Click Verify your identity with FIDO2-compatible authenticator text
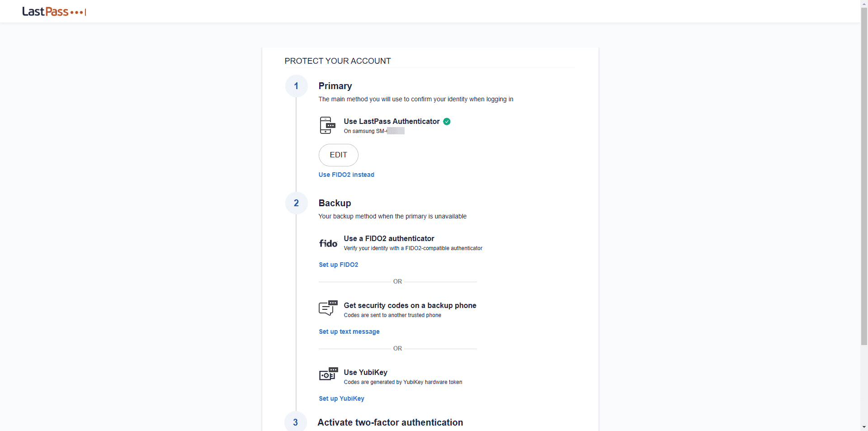Viewport: 868px width, 431px height. click(413, 248)
